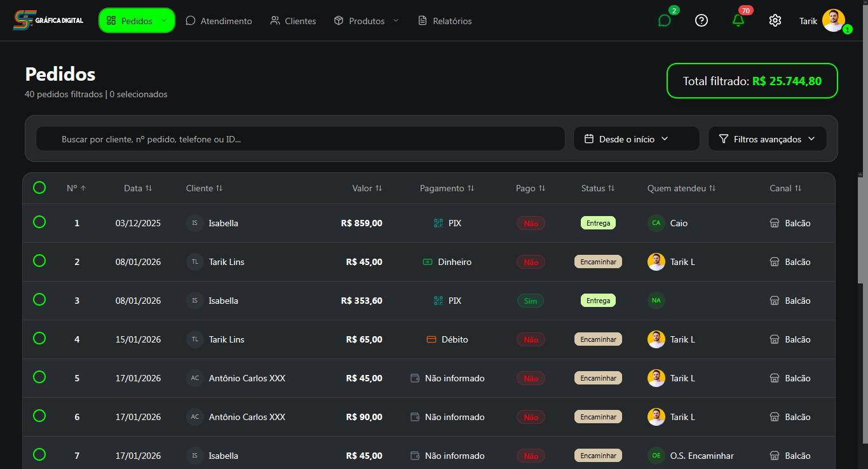Open notifications via the bell icon
Screen dimensions: 868x469
click(738, 20)
